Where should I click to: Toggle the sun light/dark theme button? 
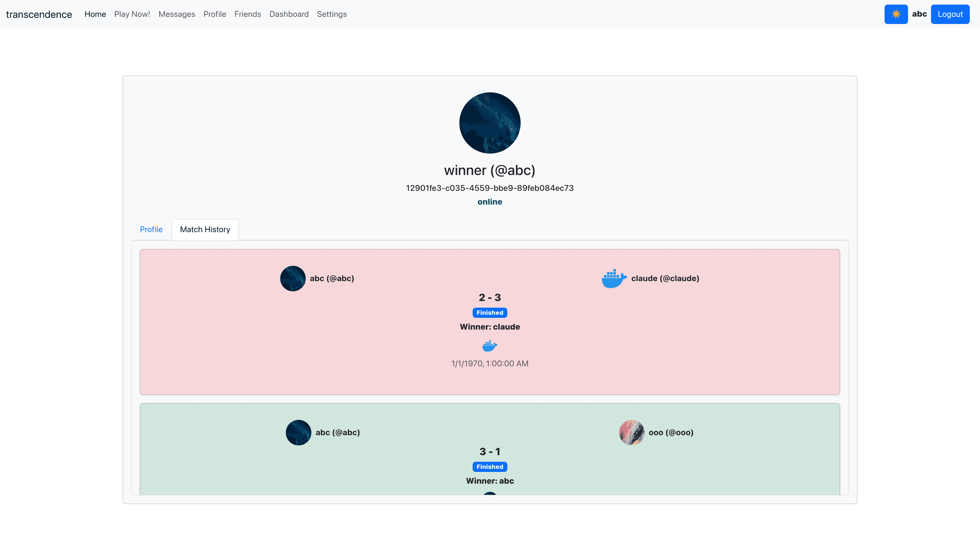tap(896, 14)
